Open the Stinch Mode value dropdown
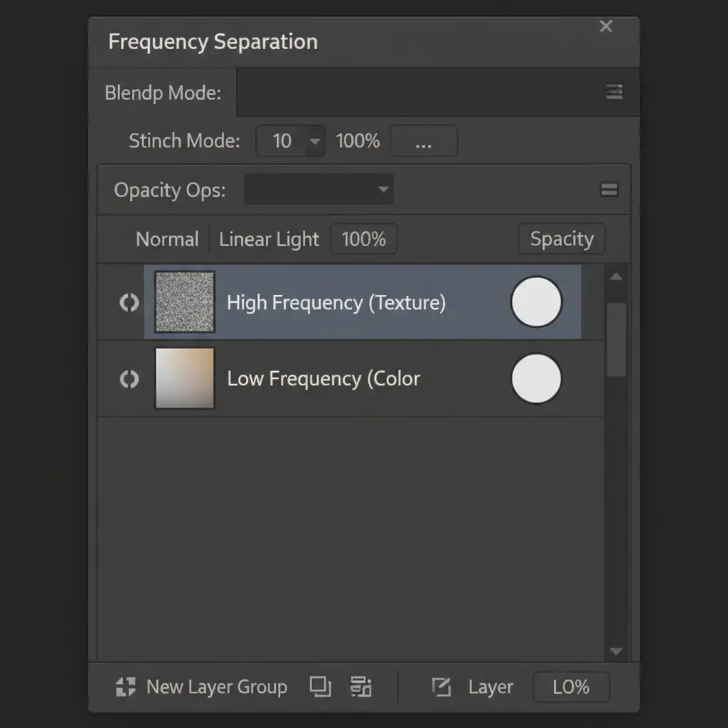The image size is (728, 728). (x=314, y=141)
